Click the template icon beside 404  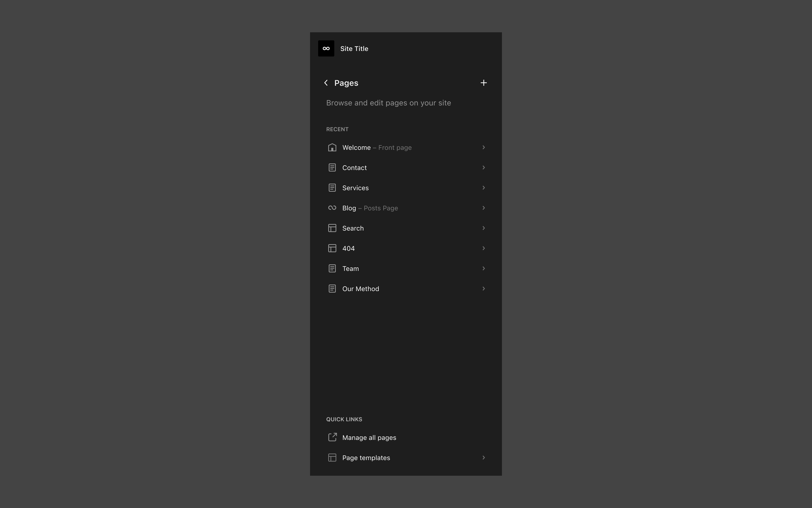point(332,248)
